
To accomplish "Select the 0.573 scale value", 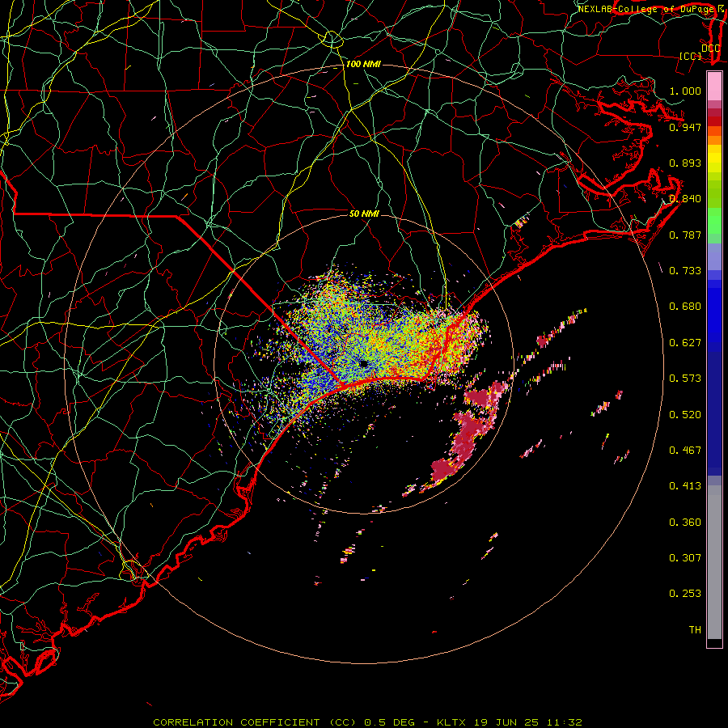I will pos(685,379).
